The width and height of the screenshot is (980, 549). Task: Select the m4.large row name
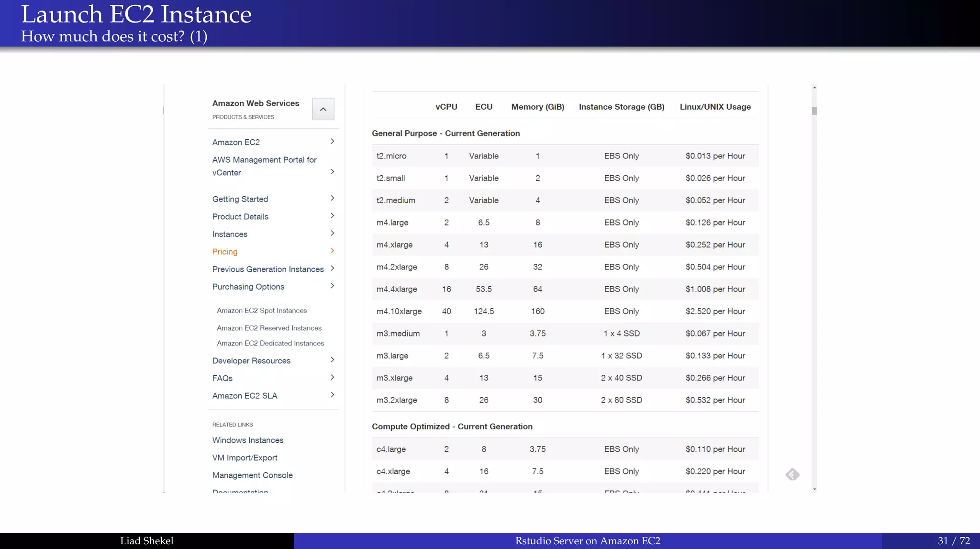(392, 223)
